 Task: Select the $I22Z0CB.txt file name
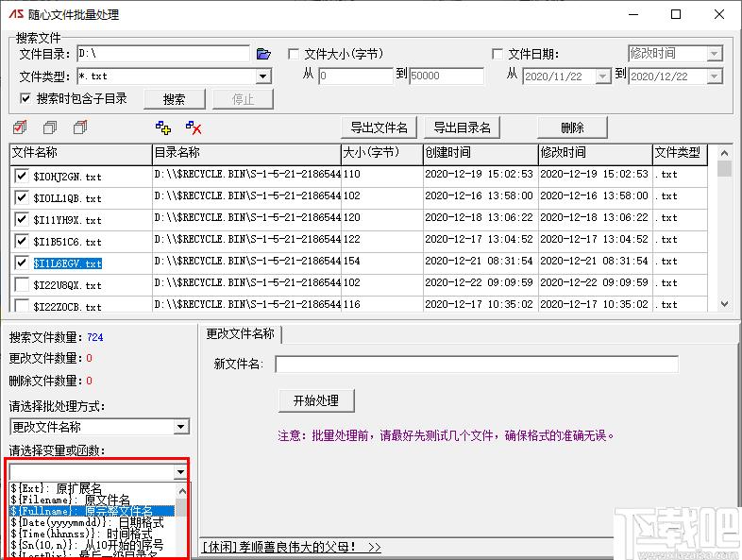[67, 307]
